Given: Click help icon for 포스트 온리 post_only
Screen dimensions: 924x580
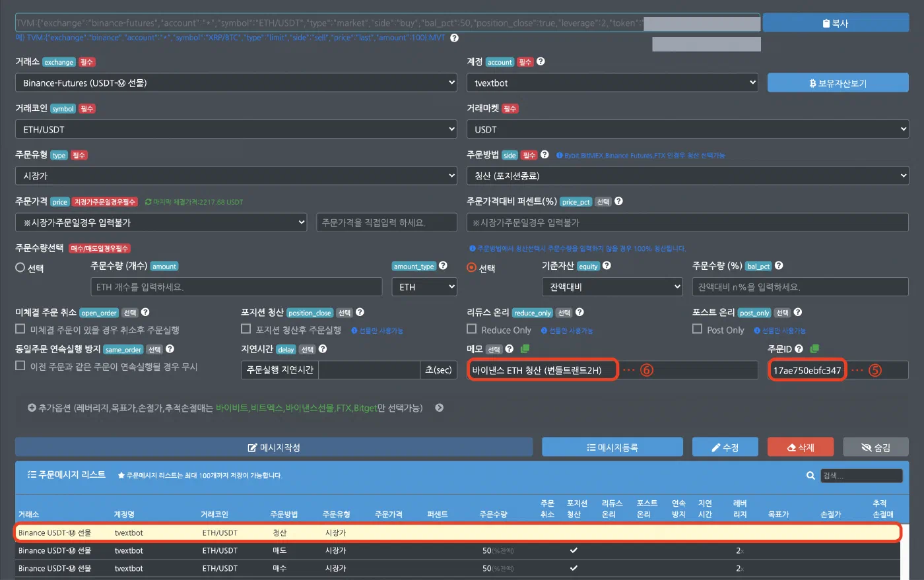Looking at the screenshot, I should coord(798,312).
